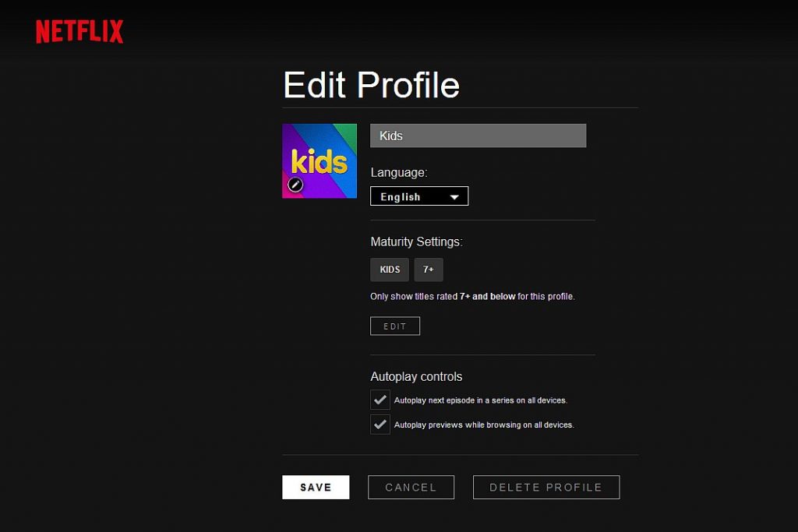
Task: Click text 'Only show titles rated 7+ and below'
Action: click(x=443, y=297)
